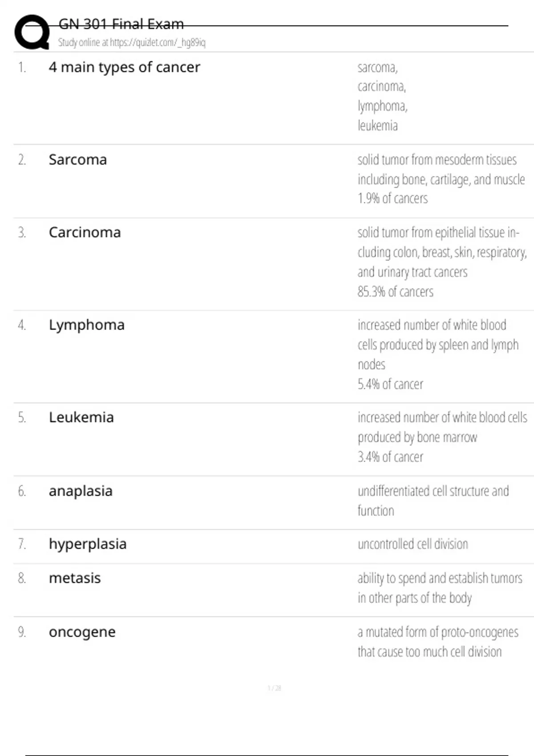Select the term '4 main types of cancer'
Viewport: 534px width, 756px height.
(125, 67)
